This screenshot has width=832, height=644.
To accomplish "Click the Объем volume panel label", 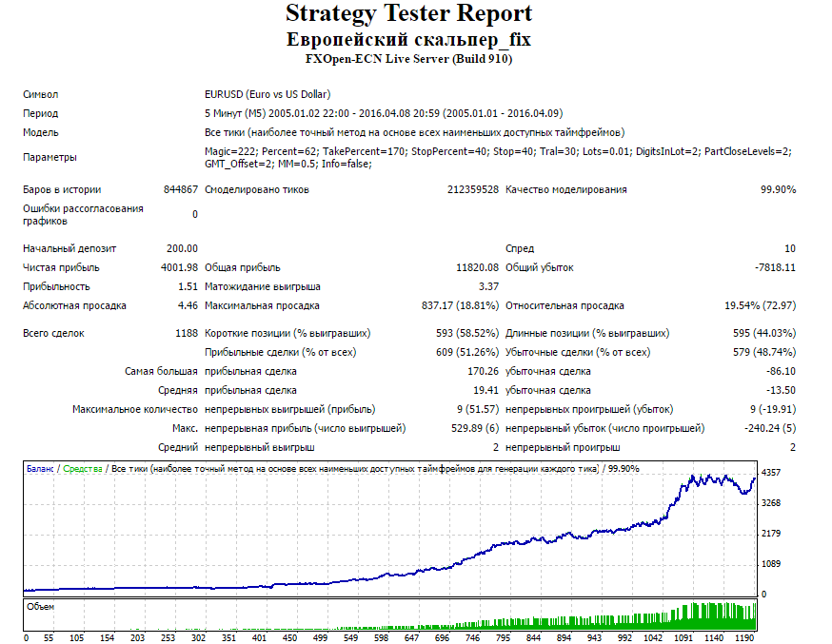I will pos(40,607).
